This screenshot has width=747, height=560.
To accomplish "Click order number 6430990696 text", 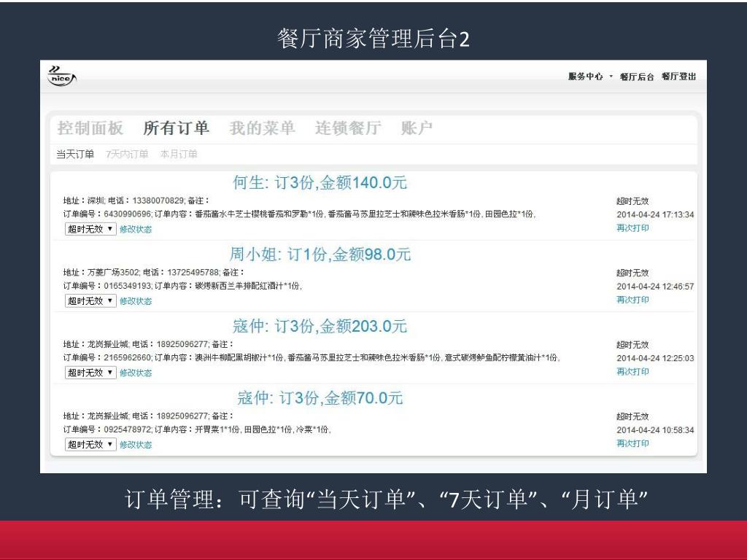I will pos(127,214).
